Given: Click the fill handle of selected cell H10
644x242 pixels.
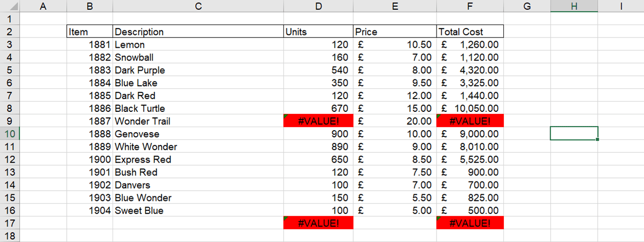Looking at the screenshot, I should coord(598,139).
